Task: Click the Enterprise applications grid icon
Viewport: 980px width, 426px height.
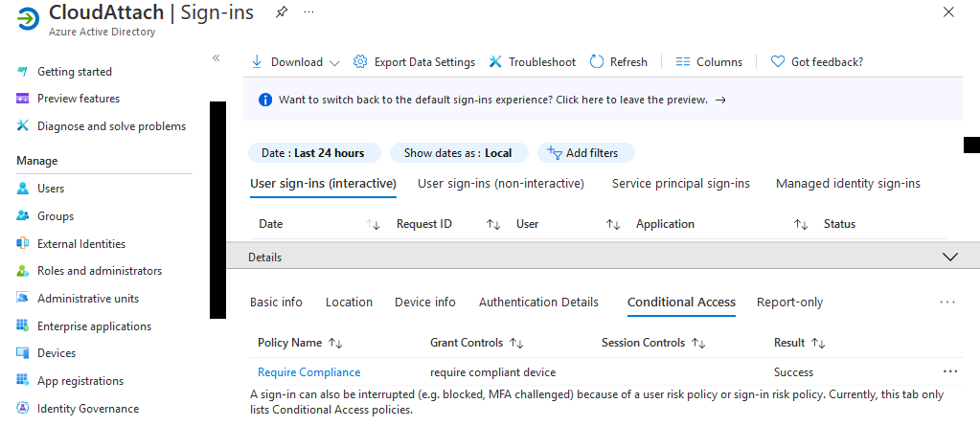Action: (x=22, y=326)
